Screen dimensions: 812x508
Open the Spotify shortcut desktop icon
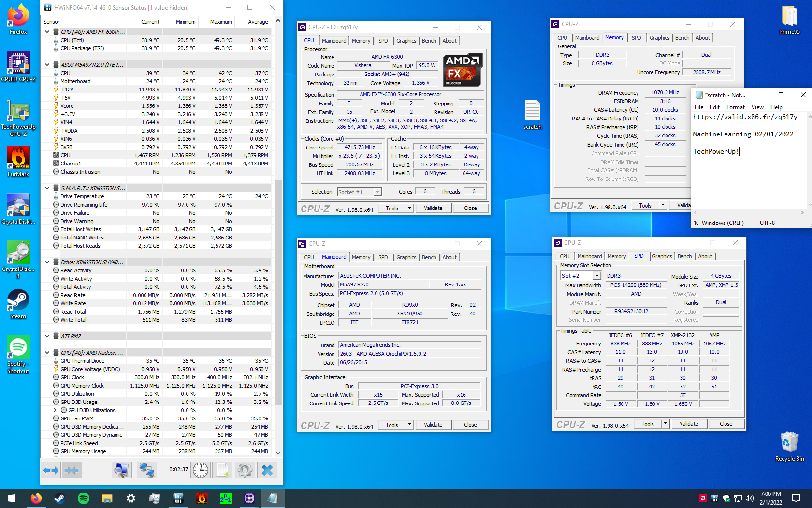pos(18,355)
